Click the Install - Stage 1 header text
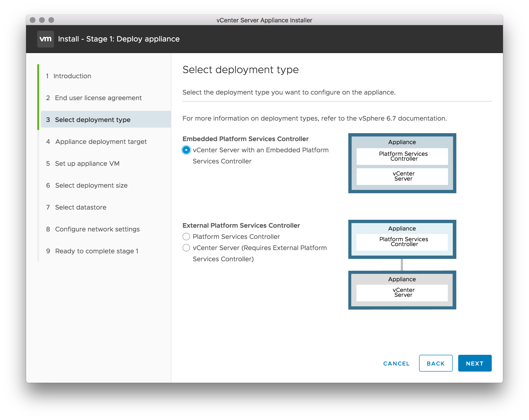Image resolution: width=529 pixels, height=420 pixels. coord(119,39)
